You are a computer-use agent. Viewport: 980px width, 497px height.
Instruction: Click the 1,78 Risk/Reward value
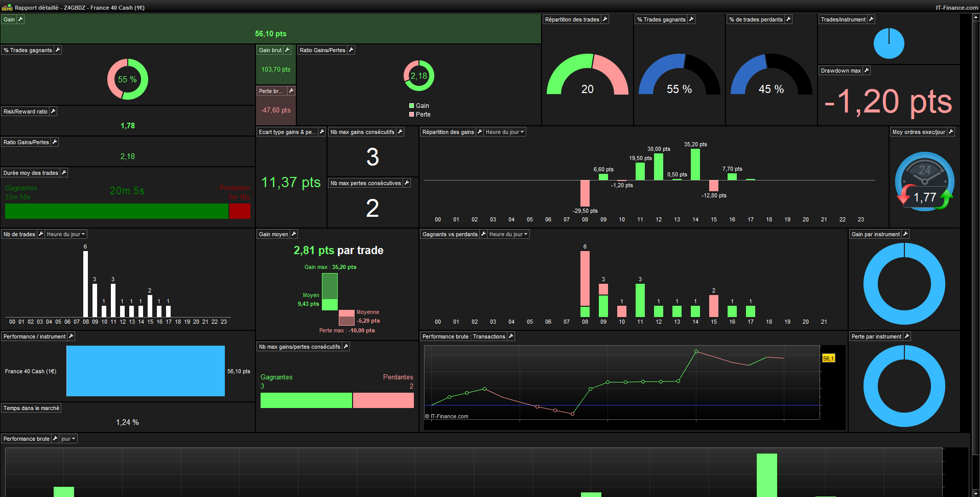(128, 126)
